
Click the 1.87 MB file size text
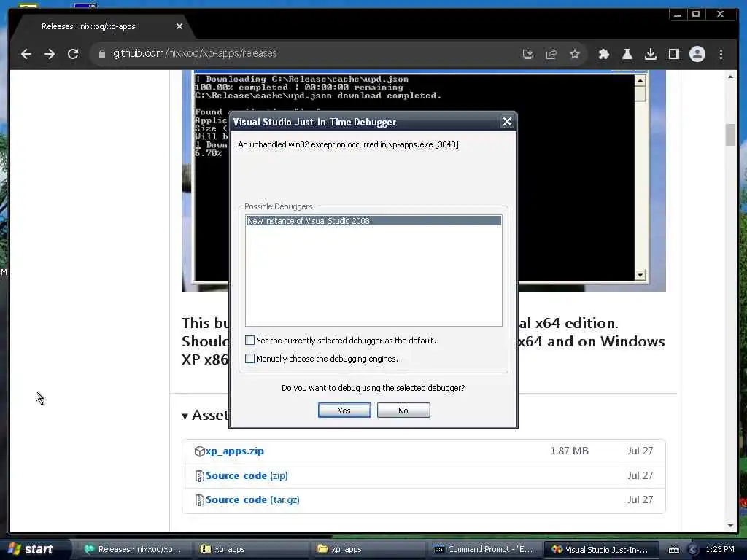coord(569,451)
